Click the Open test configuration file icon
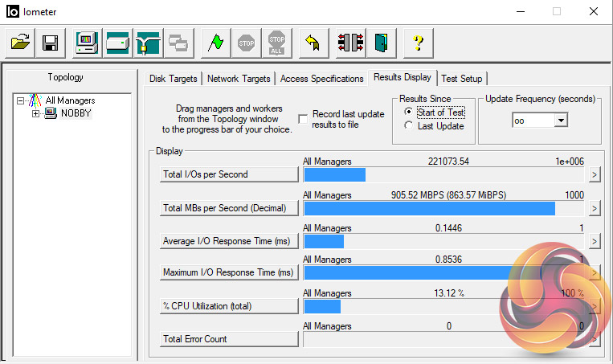This screenshot has width=613, height=364. pos(22,43)
